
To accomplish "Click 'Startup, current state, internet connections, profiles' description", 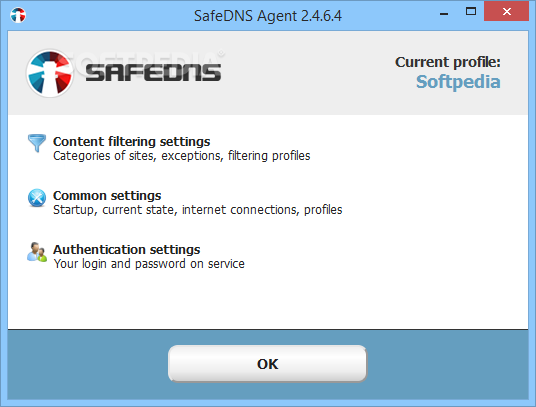I will click(x=198, y=210).
